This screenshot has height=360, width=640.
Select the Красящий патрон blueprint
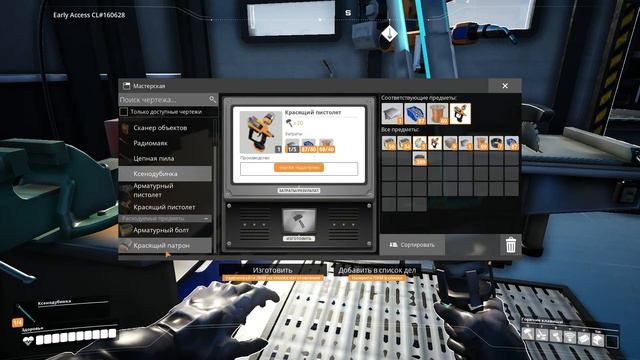[x=165, y=245]
